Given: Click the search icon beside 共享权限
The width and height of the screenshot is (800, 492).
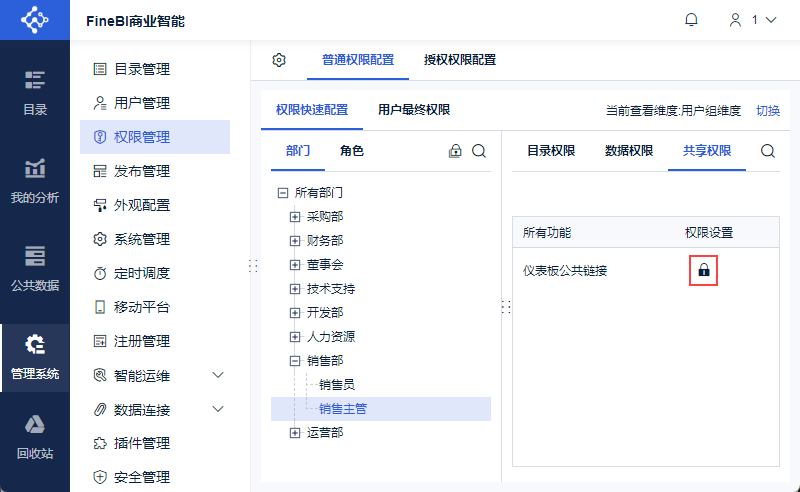Looking at the screenshot, I should [768, 151].
